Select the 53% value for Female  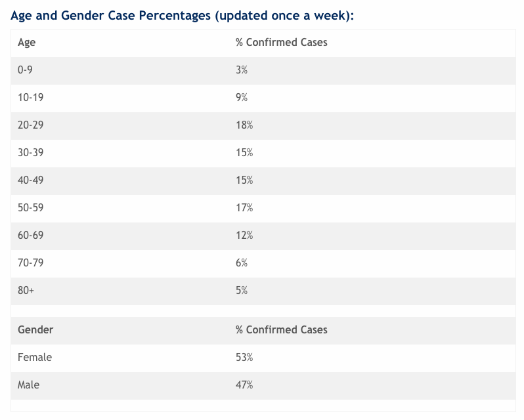pos(244,358)
